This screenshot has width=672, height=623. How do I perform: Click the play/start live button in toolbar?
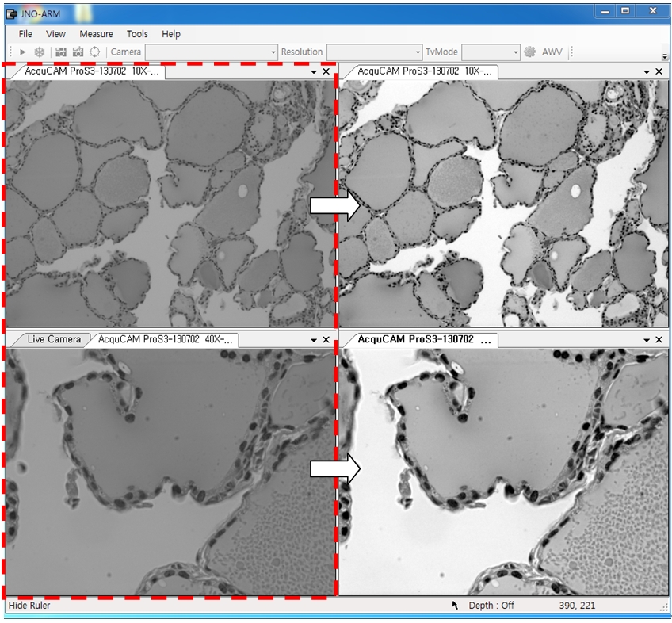pyautogui.click(x=23, y=52)
